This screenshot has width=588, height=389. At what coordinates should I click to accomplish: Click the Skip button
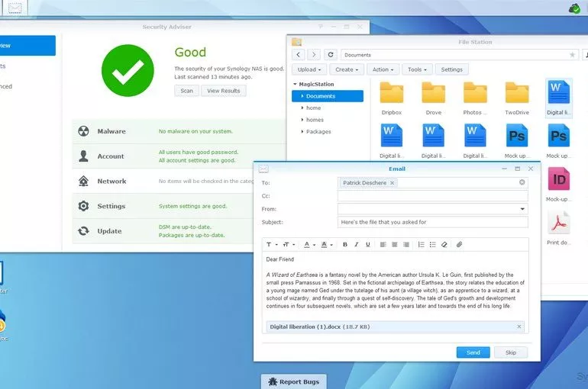[x=511, y=352]
